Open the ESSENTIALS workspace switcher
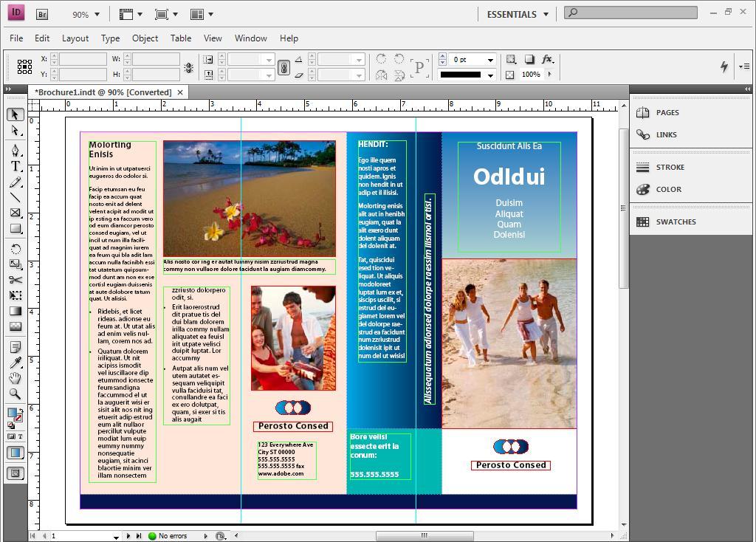756x542 pixels. (x=515, y=13)
